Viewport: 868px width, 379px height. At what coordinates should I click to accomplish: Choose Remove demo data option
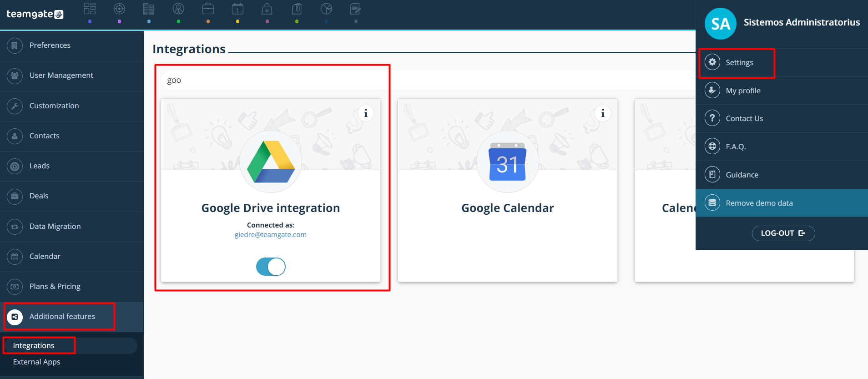pos(782,203)
